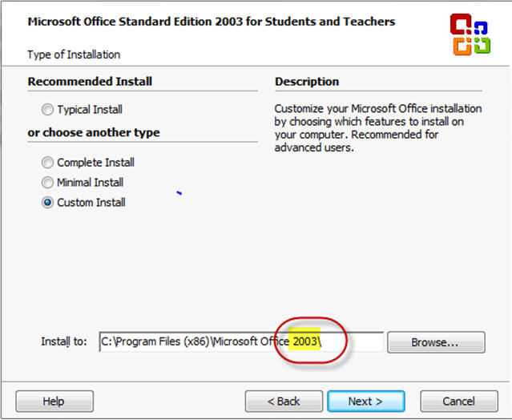
Task: Click the 'Type of Installation' subtitle
Action: tap(74, 55)
